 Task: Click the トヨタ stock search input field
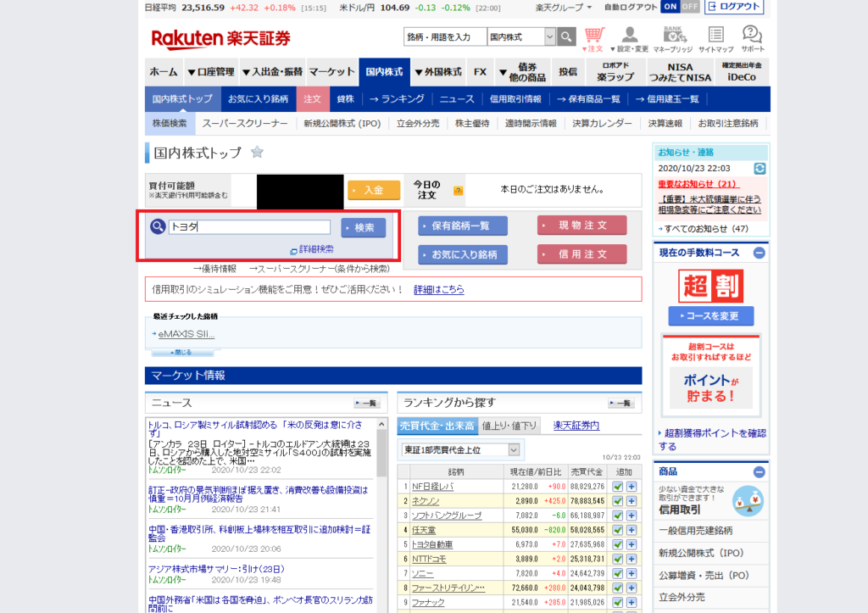coord(249,226)
